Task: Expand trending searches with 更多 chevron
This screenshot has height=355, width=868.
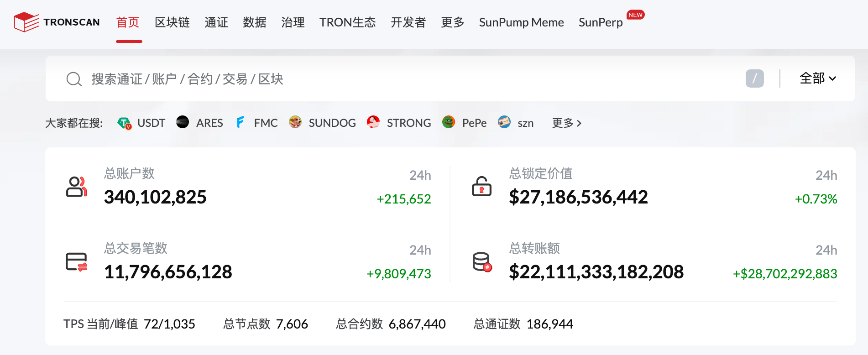Action: pyautogui.click(x=566, y=123)
